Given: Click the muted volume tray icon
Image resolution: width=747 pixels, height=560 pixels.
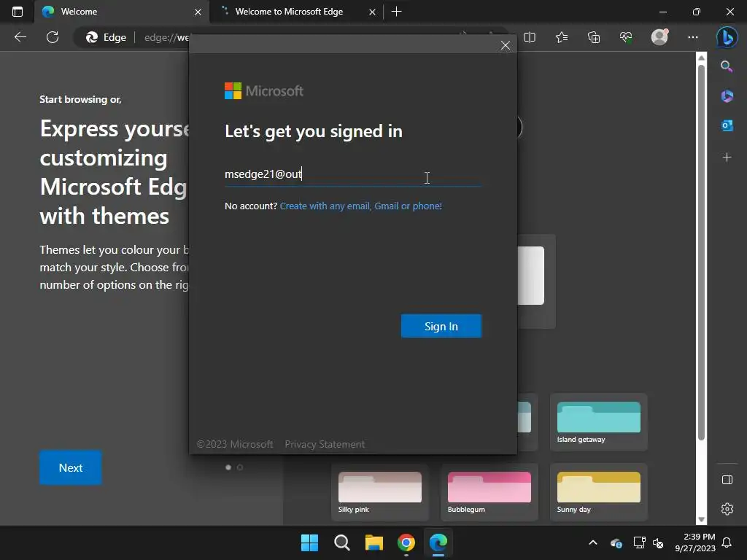Looking at the screenshot, I should pyautogui.click(x=658, y=542).
